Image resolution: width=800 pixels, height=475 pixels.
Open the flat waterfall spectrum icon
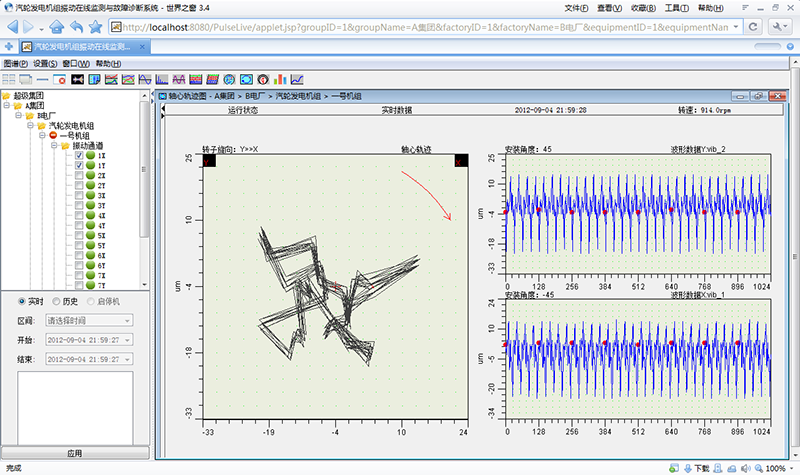pos(195,79)
